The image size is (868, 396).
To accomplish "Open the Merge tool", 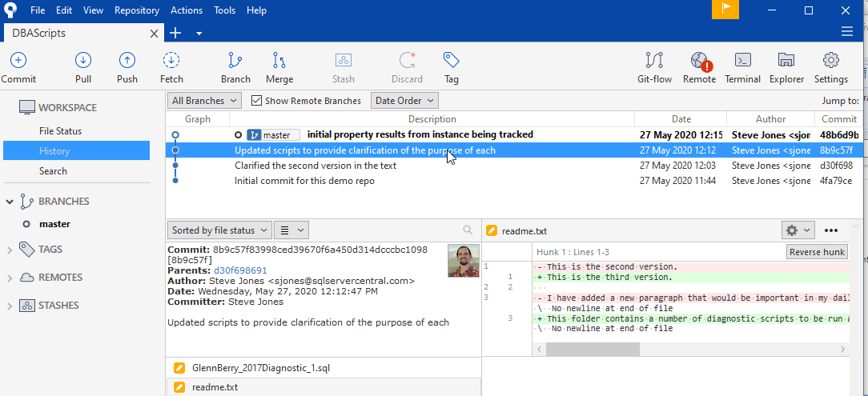I will [x=279, y=61].
